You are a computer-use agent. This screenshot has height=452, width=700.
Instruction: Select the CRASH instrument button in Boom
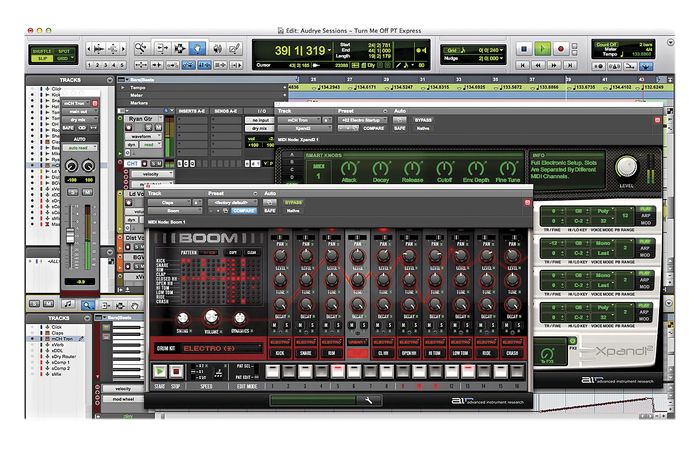pos(512,352)
